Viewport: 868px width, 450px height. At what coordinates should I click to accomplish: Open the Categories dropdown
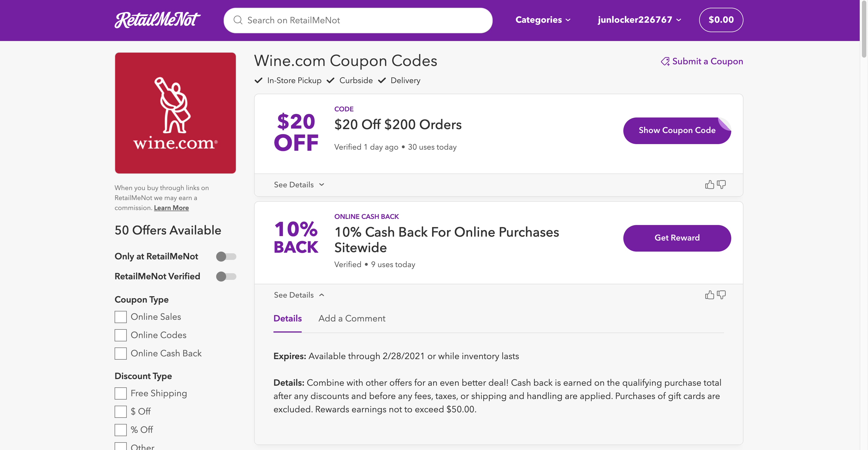542,20
